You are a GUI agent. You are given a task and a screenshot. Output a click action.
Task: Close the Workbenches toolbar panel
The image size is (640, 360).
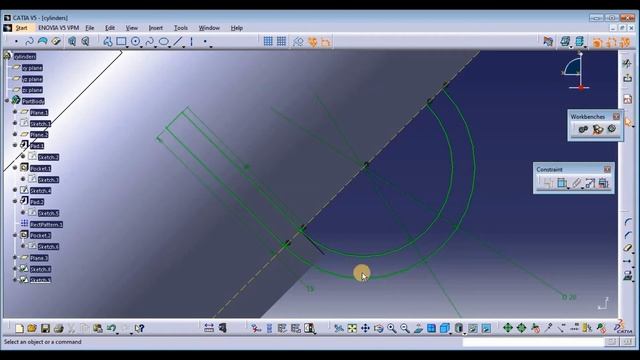[616, 117]
